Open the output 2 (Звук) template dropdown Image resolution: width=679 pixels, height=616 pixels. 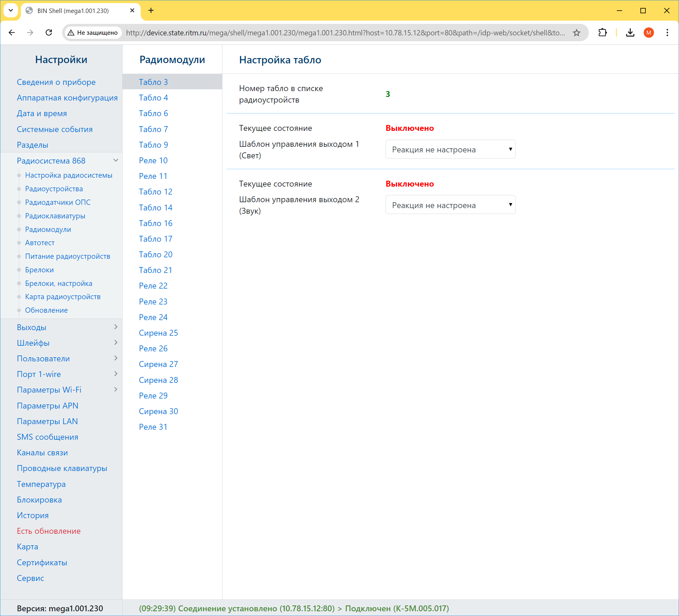pos(450,205)
